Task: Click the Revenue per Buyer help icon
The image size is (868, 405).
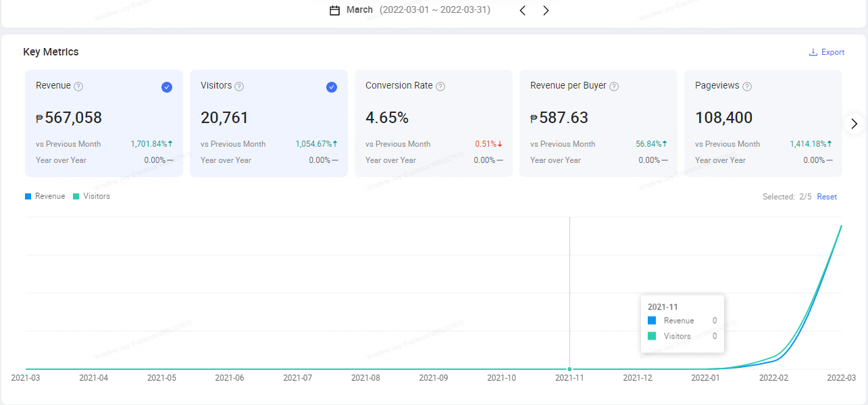Action: (x=614, y=87)
